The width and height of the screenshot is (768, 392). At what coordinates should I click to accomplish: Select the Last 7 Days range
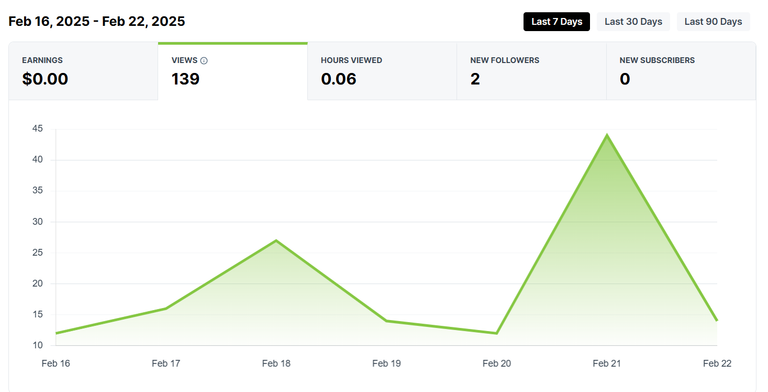click(x=556, y=22)
